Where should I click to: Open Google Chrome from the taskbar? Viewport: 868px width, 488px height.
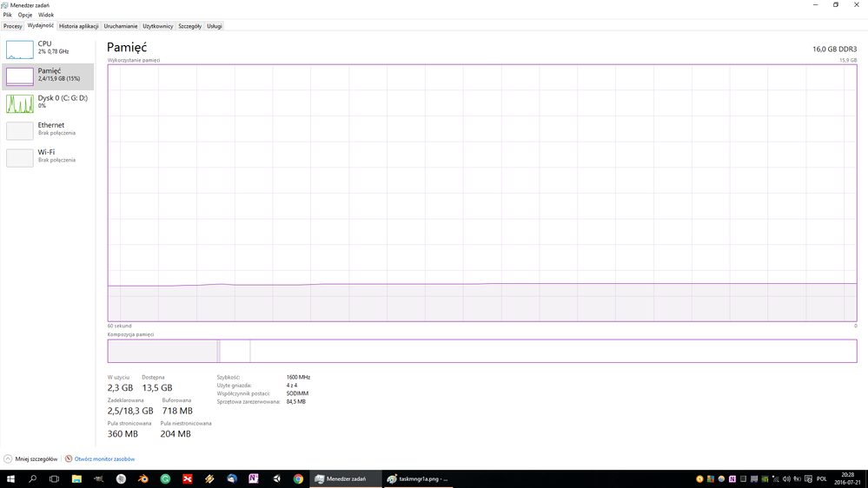click(298, 478)
